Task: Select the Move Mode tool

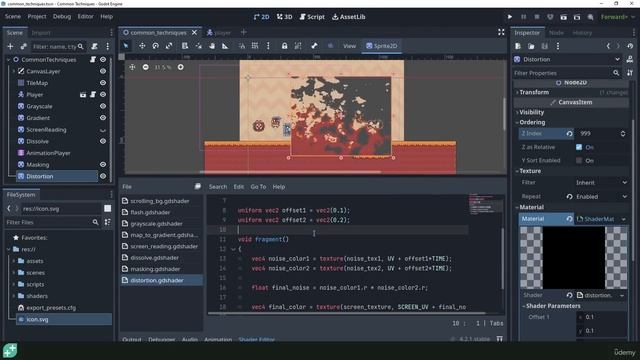Action: tap(142, 46)
